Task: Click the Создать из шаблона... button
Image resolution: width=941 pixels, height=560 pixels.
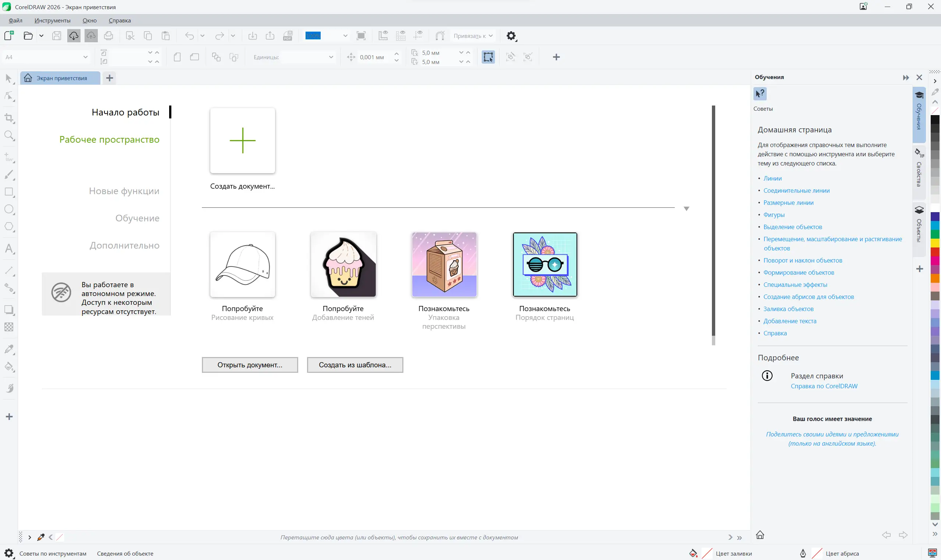Action: [x=355, y=365]
